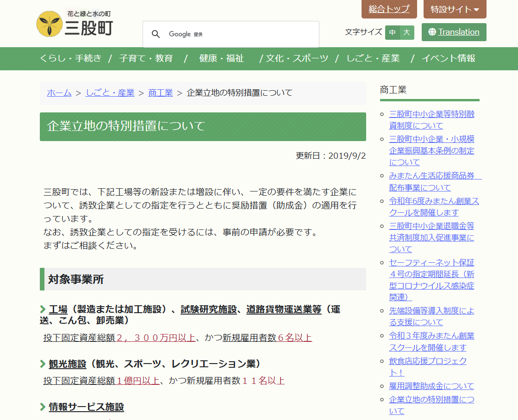The image size is (518, 420).
Task: Open 三股町中小企業等特別融資制度について link
Action: [x=432, y=120]
